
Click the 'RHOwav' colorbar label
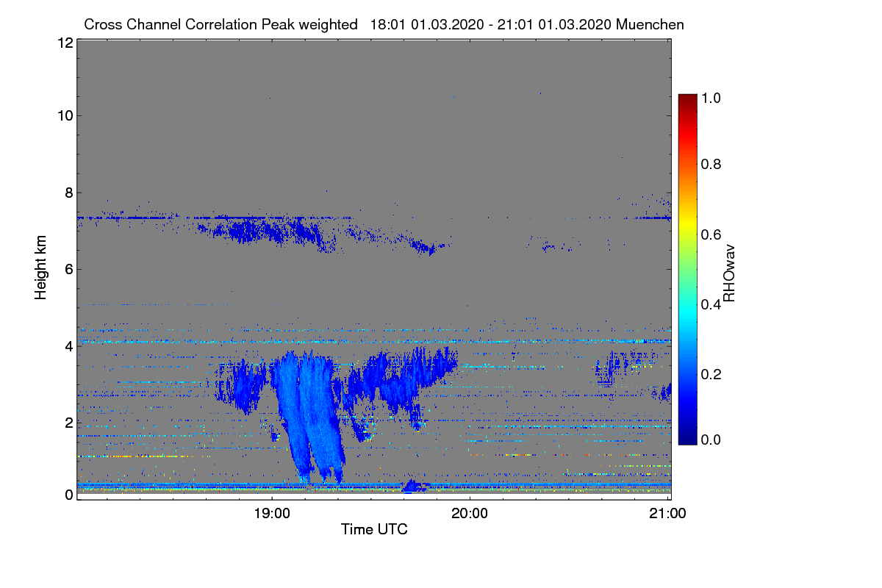coord(729,273)
